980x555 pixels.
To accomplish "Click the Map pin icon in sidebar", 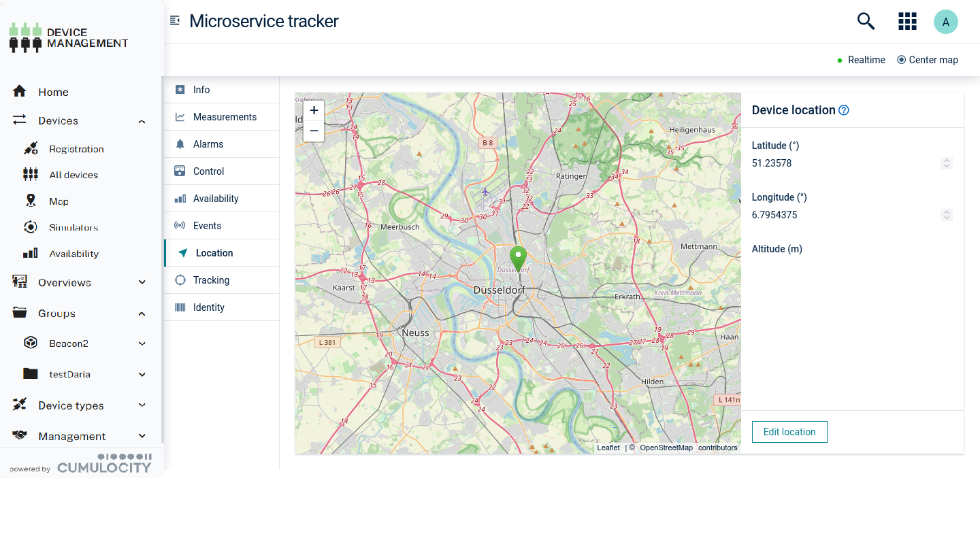I will pos(30,201).
